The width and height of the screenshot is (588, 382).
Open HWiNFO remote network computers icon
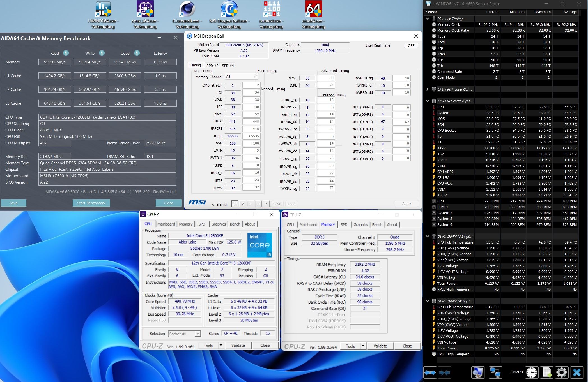click(495, 372)
